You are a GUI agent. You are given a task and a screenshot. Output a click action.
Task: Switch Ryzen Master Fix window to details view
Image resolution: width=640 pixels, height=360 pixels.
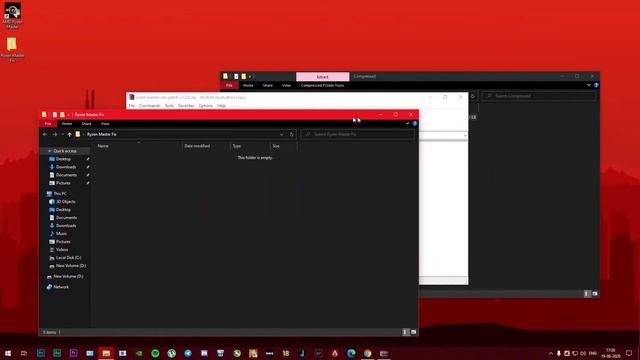coord(405,332)
